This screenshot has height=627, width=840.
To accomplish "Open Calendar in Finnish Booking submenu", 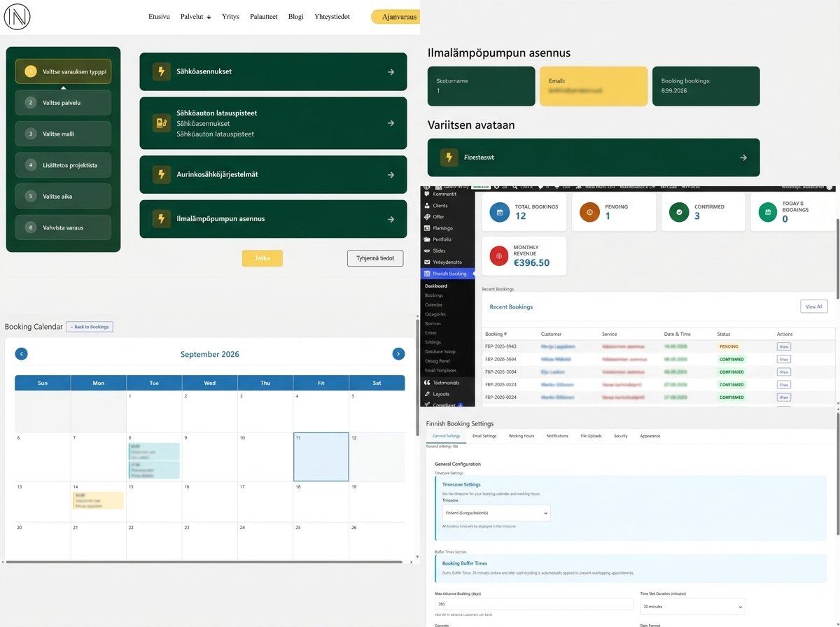I will click(433, 305).
